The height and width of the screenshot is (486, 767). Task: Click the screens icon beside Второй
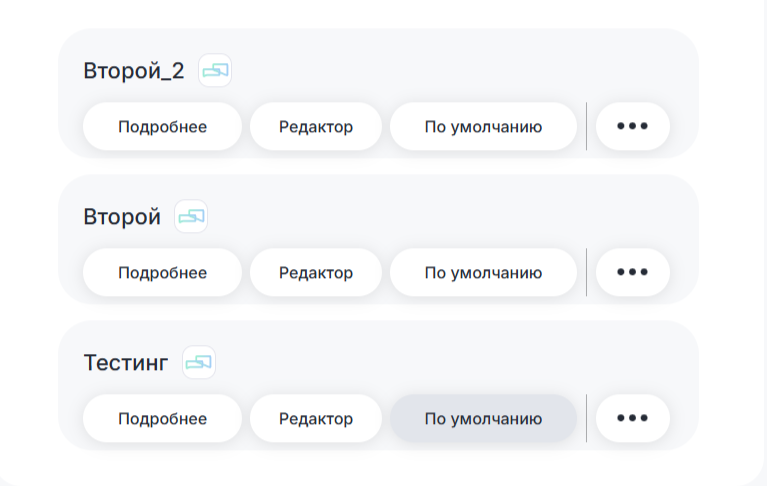(x=191, y=216)
